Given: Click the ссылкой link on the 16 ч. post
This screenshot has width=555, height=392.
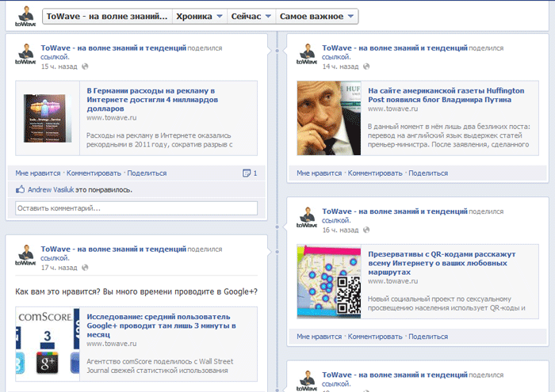Looking at the screenshot, I should (x=336, y=220).
